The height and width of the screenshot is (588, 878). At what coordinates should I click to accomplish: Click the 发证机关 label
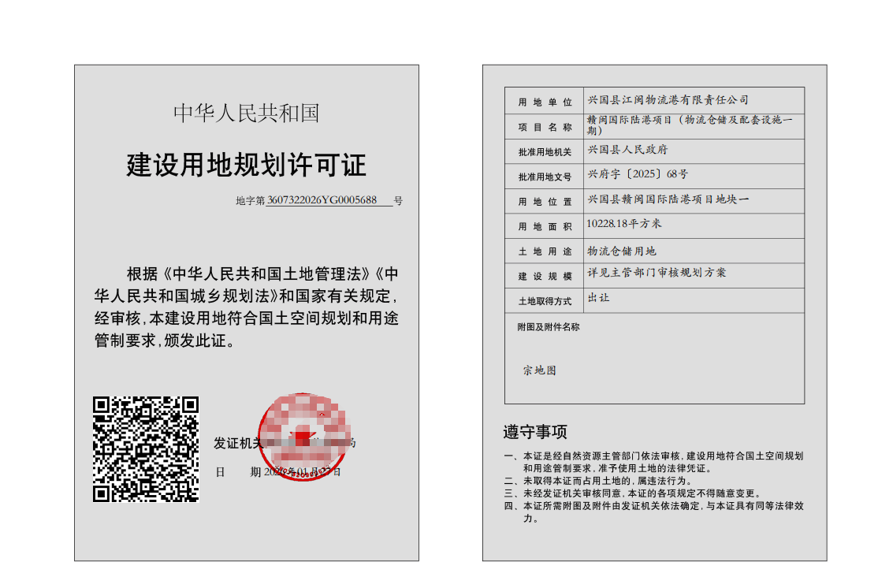[236, 443]
